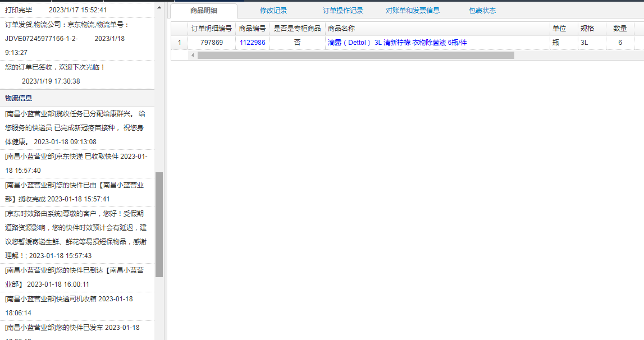Select the 单位 column header
Screen dimensions: 644x340
[x=564, y=29]
